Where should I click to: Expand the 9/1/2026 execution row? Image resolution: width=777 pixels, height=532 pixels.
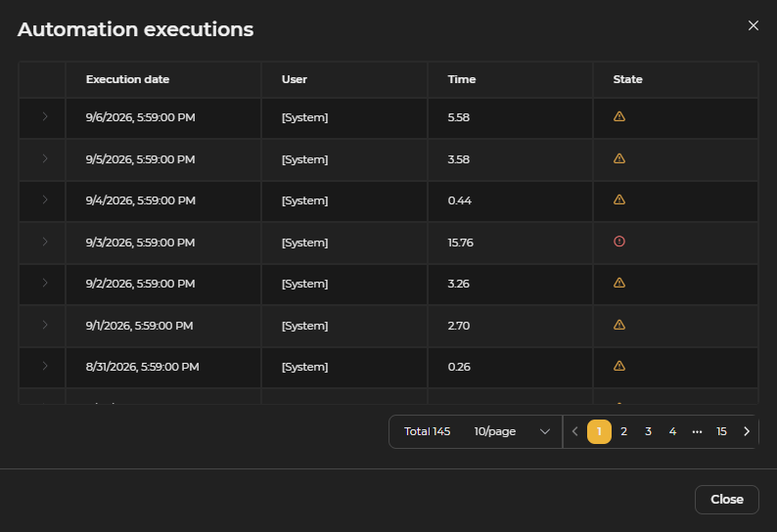(x=45, y=325)
